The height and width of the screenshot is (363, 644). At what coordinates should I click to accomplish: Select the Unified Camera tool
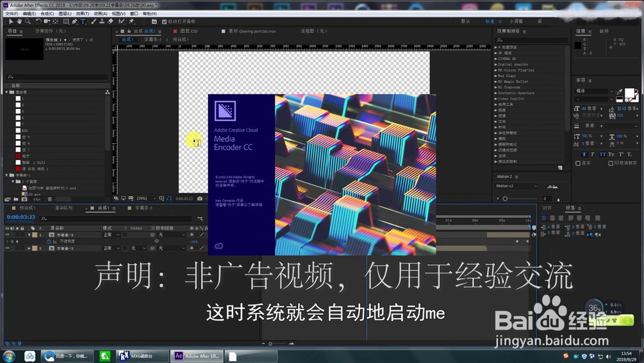click(x=47, y=21)
